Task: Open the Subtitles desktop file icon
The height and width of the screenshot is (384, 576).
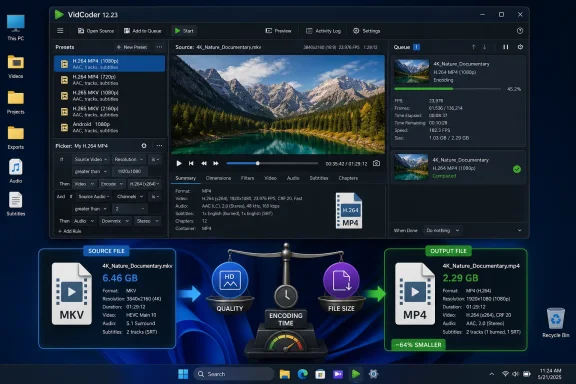Action: click(x=16, y=204)
